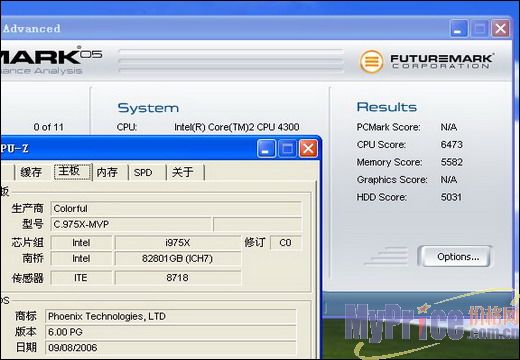
Task: Click the chipset value i975X
Action: (x=178, y=242)
